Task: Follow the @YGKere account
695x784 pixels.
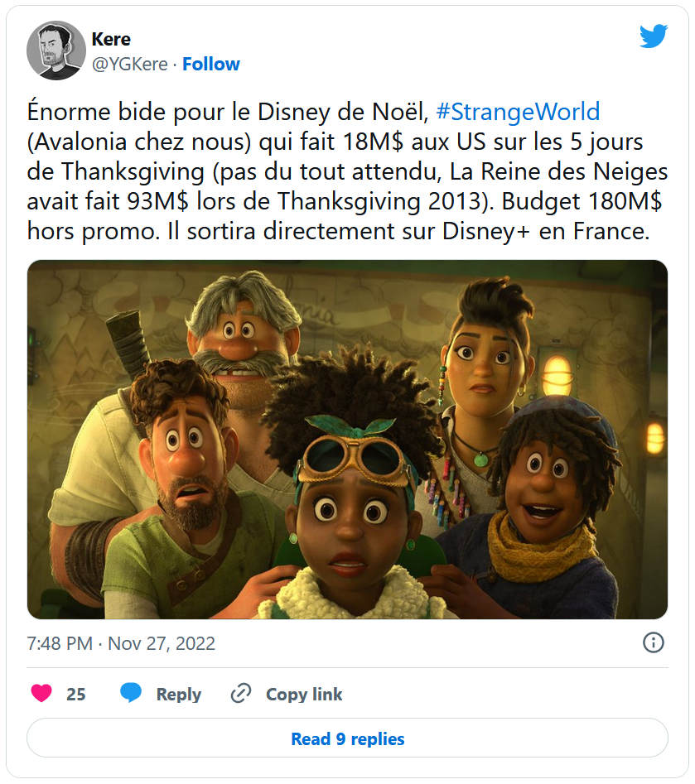Action: click(x=210, y=64)
